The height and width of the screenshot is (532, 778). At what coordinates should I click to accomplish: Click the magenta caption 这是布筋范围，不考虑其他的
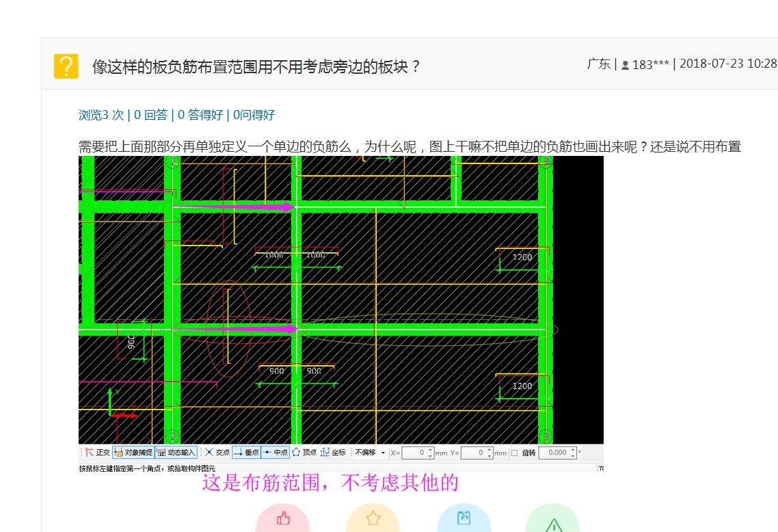point(330,483)
